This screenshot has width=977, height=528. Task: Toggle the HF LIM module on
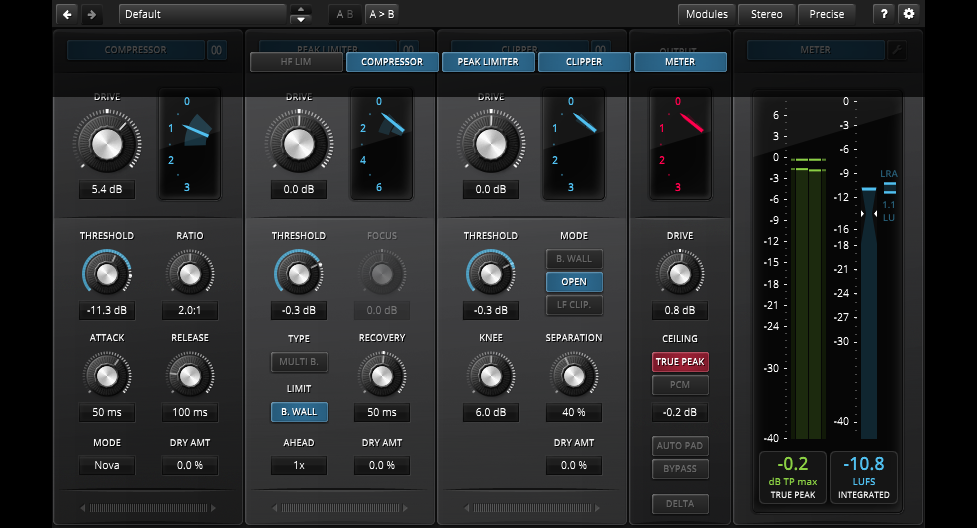(296, 62)
